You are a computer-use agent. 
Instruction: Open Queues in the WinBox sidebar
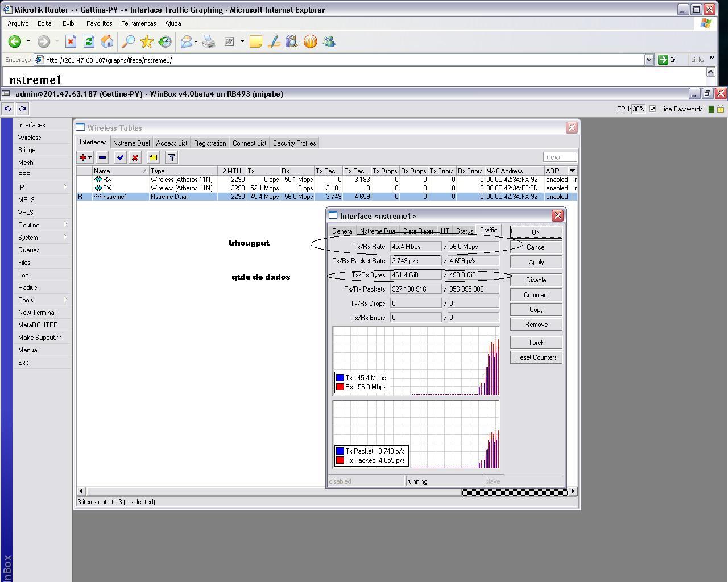[x=29, y=250]
